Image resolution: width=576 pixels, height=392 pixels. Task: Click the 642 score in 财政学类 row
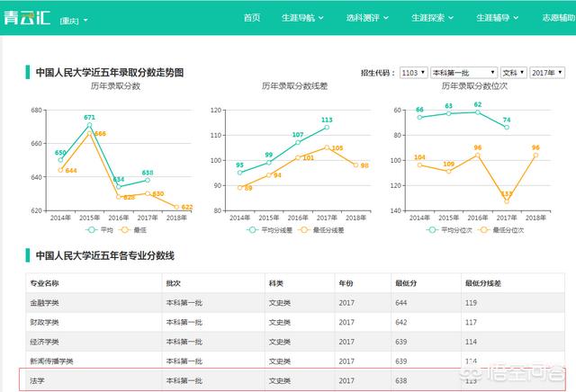401,322
